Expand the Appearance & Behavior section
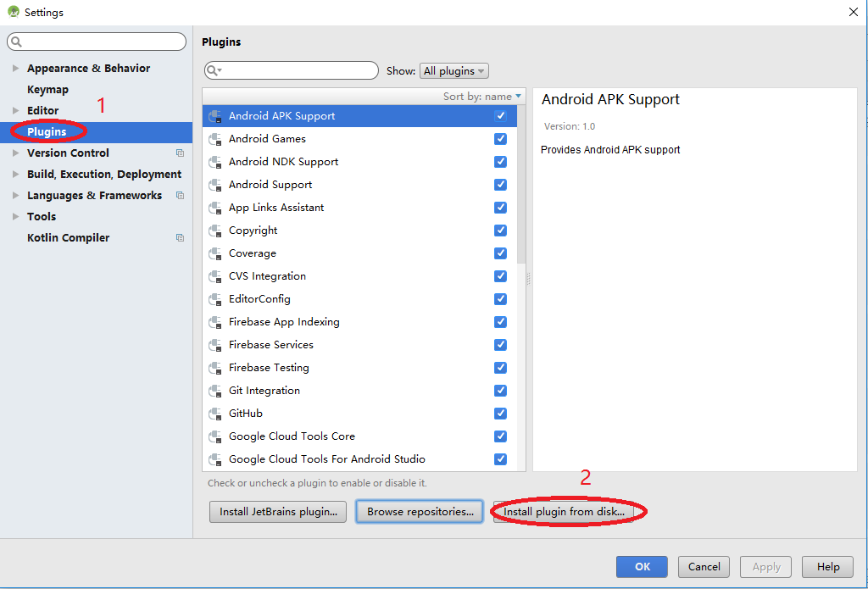 pos(15,68)
